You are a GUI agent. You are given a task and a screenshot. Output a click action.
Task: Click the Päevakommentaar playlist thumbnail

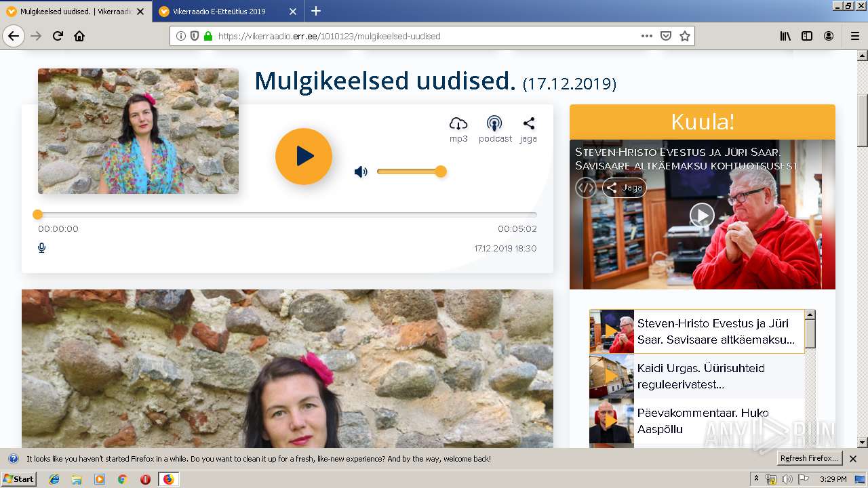point(612,421)
